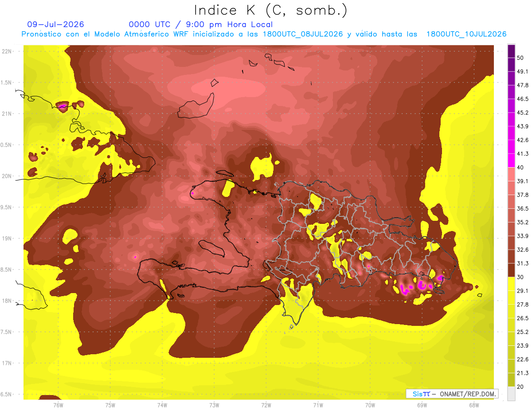The image size is (532, 411).
Task: Click the "17N" latitude label
Action: pyautogui.click(x=7, y=363)
